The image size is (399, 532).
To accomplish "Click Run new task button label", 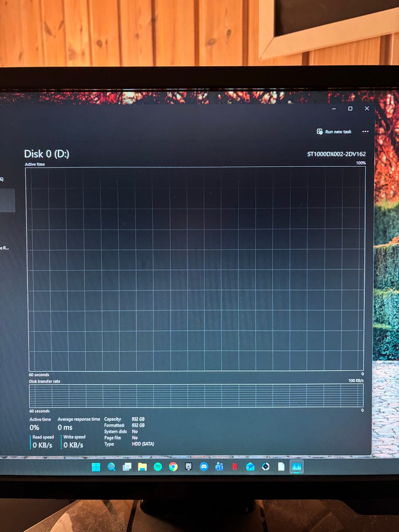I will pos(338,132).
